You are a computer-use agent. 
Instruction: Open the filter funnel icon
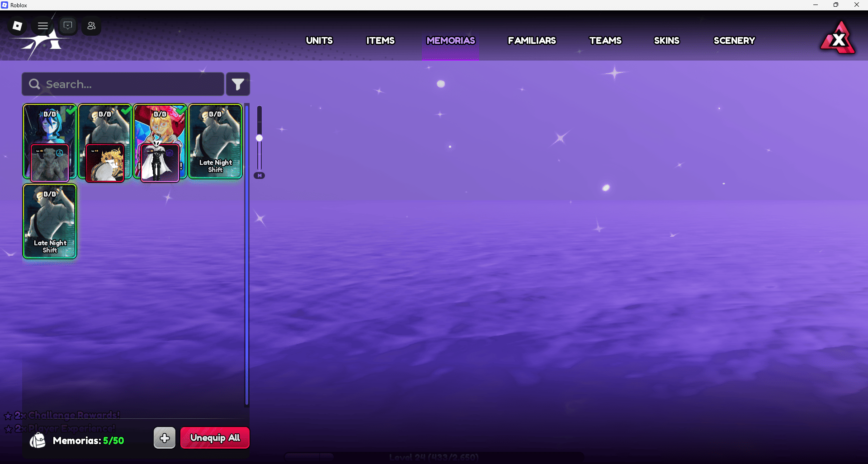238,84
